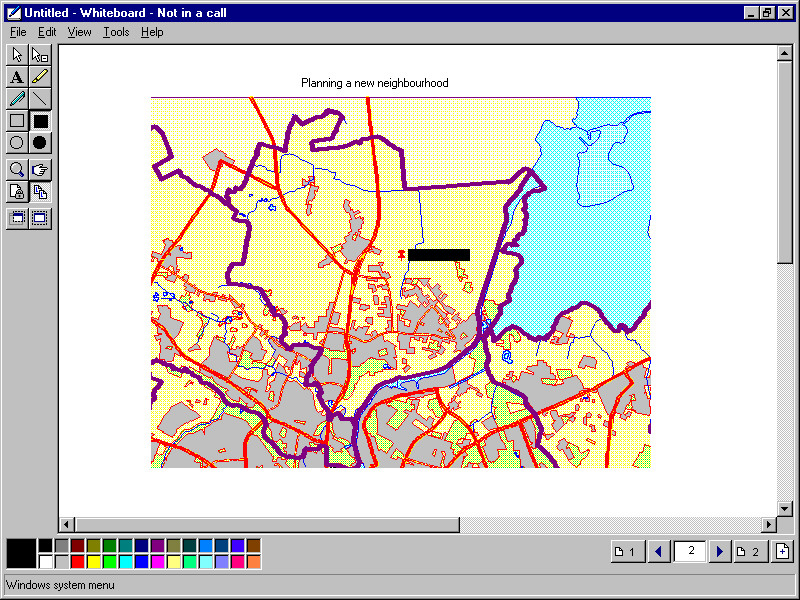Close the Whiteboard window
Screen dimensions: 800x600
coord(786,13)
